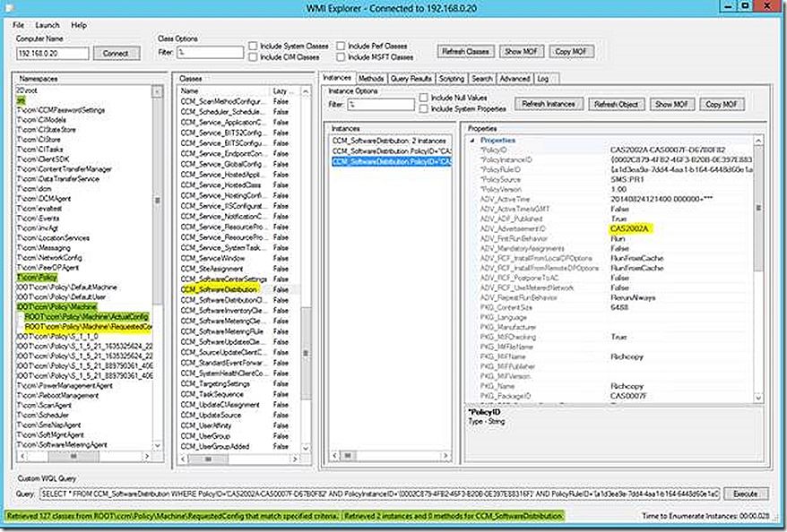Select the CCM_SoftwareDistribution class
The image size is (787, 532).
(220, 289)
